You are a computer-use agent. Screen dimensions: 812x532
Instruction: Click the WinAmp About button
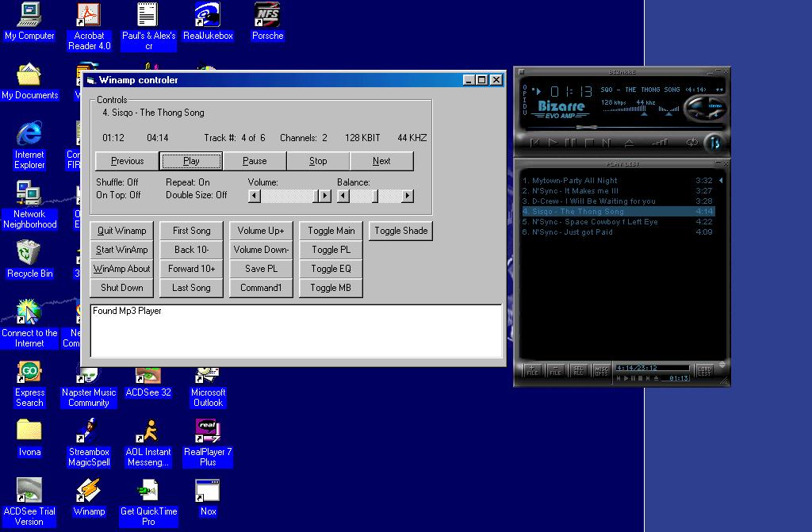click(121, 269)
